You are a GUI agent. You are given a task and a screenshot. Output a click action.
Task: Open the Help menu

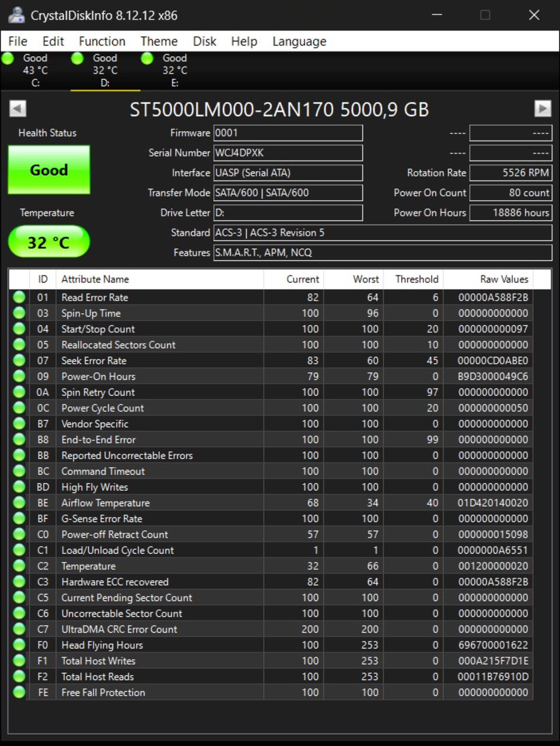(x=244, y=41)
